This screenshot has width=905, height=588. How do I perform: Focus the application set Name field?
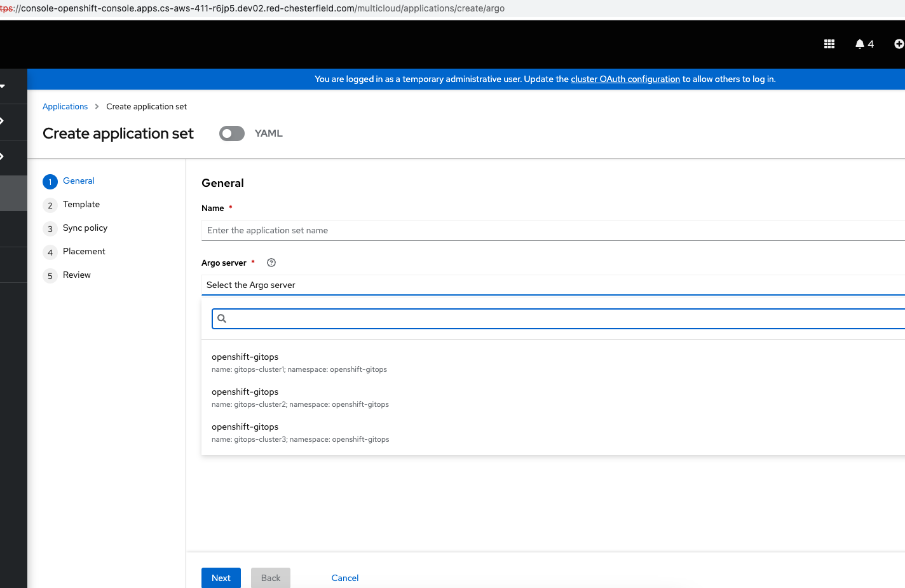(x=553, y=230)
